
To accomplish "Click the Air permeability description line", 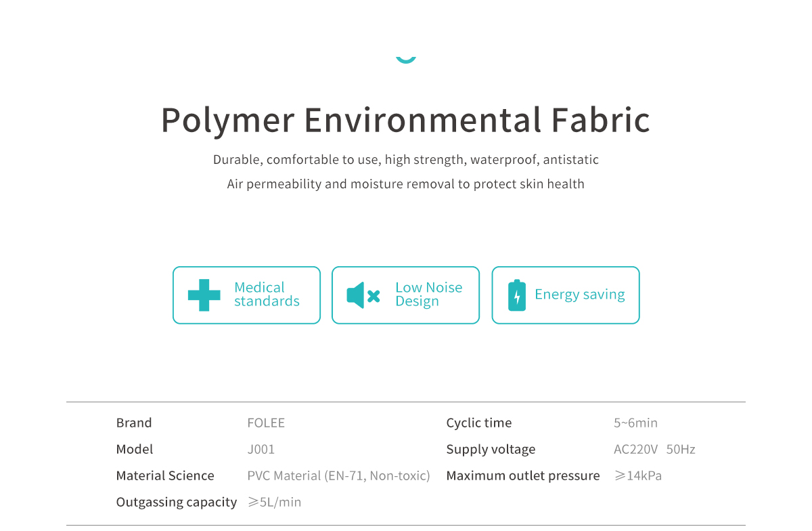I will [406, 184].
